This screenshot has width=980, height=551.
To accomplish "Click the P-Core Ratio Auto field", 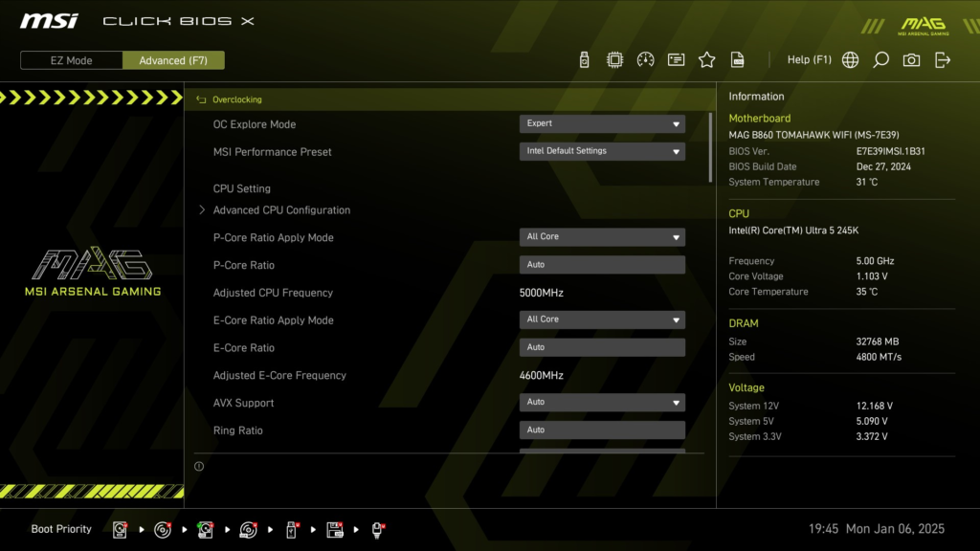I will [602, 264].
